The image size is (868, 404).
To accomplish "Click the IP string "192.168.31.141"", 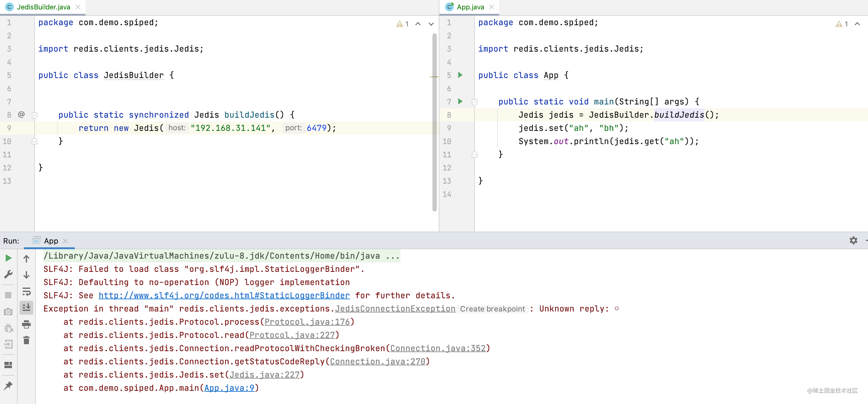I will click(x=230, y=128).
